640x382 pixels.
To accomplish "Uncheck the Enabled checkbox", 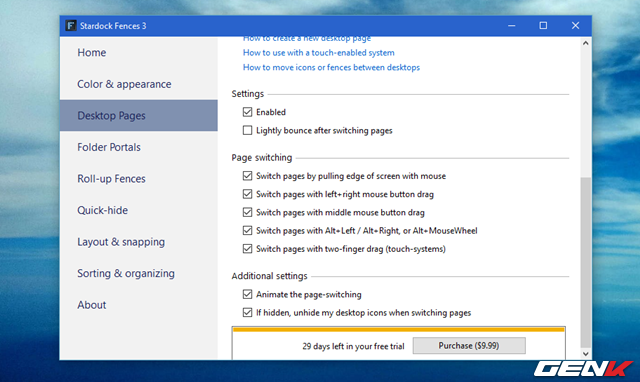I will (x=247, y=112).
